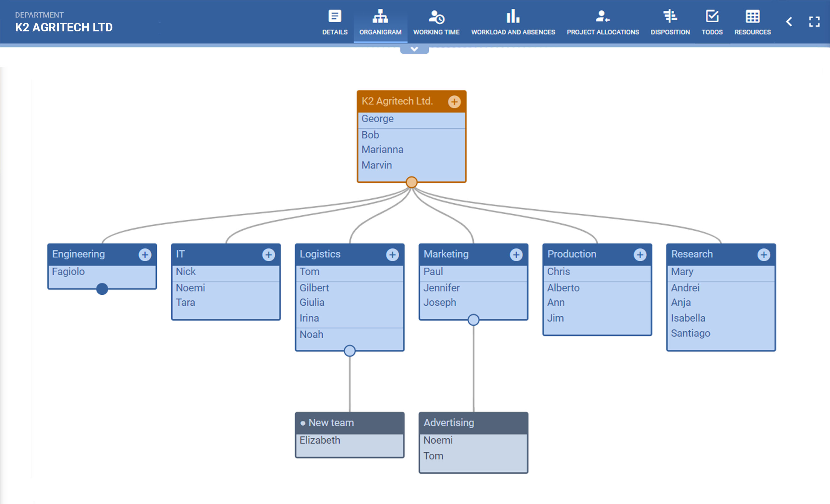Click plus icon on Research node
830x504 pixels.
point(764,255)
